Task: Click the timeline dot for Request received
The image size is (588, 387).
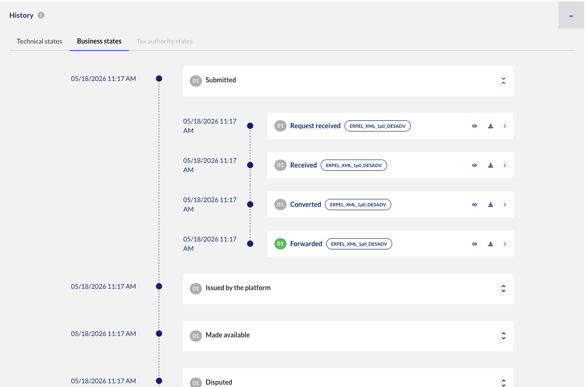Action: (250, 126)
